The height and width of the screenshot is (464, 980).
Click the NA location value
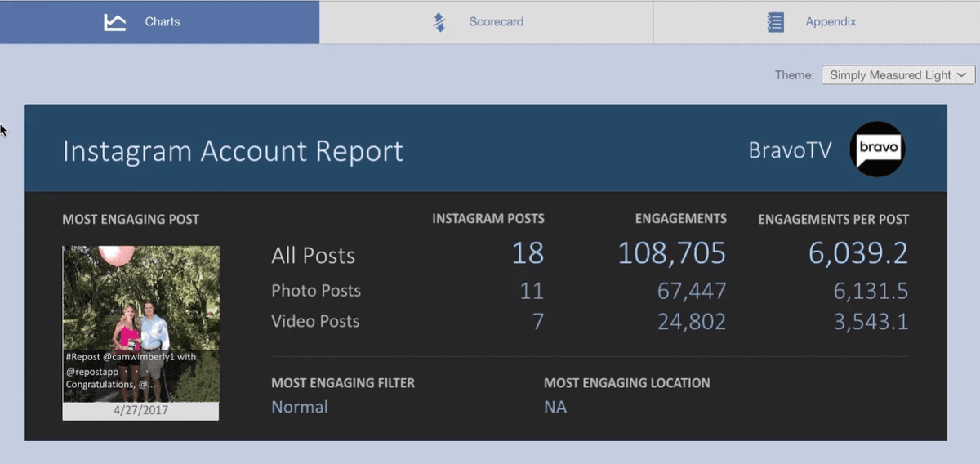555,407
